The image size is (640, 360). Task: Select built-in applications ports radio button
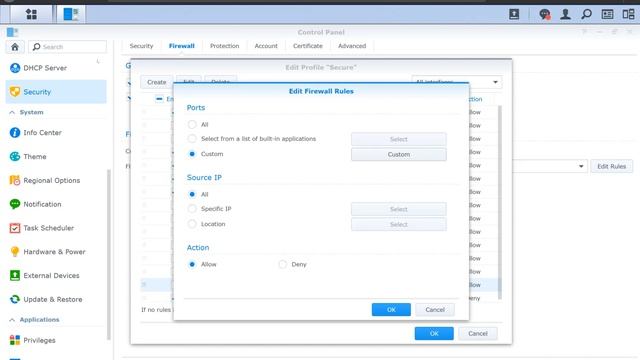pos(192,139)
